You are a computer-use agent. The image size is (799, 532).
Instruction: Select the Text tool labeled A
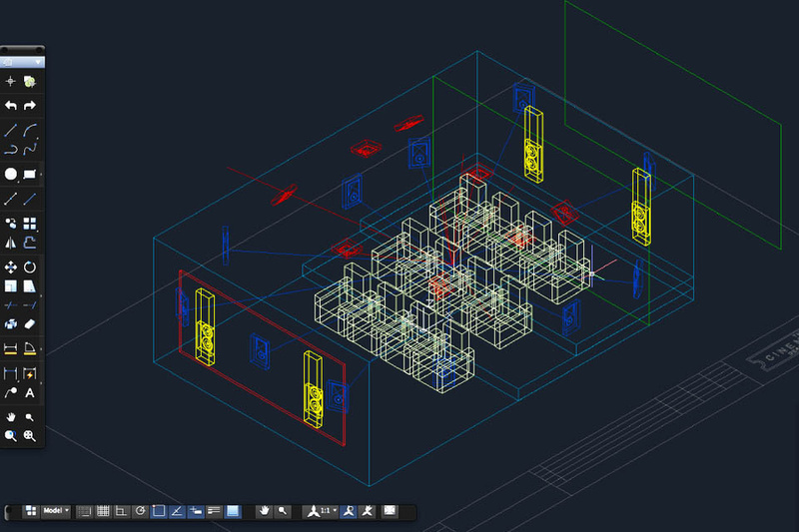click(x=30, y=393)
